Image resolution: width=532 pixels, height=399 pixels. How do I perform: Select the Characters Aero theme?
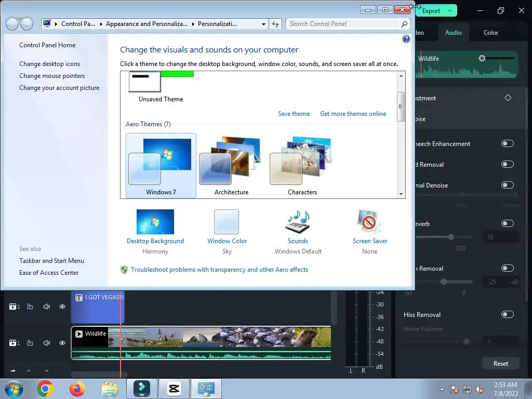coord(302,166)
